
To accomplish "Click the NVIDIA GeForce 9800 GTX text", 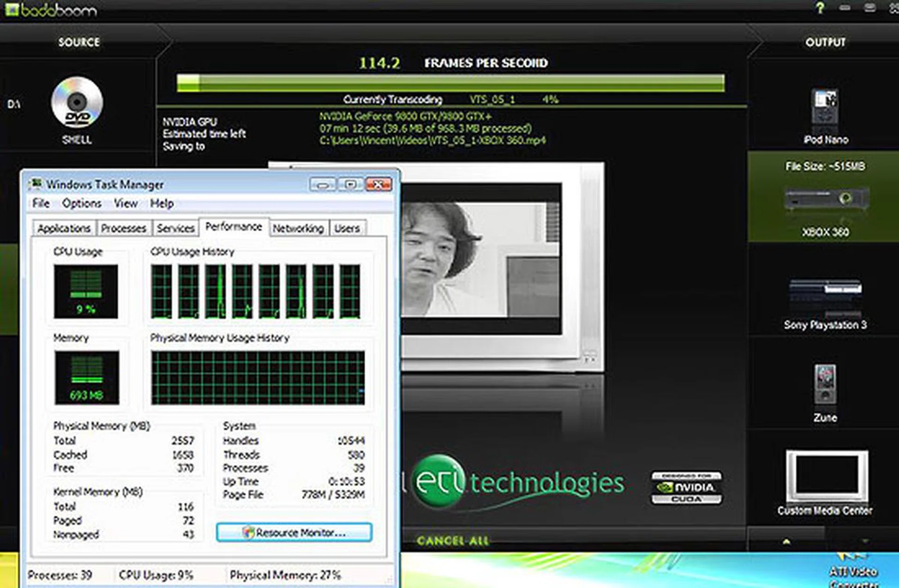I will tap(405, 116).
